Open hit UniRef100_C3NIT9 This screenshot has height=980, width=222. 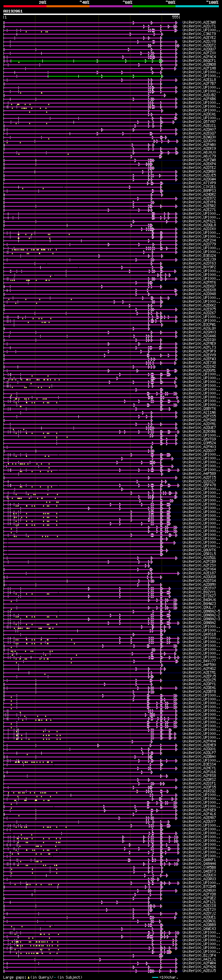[x=199, y=34]
